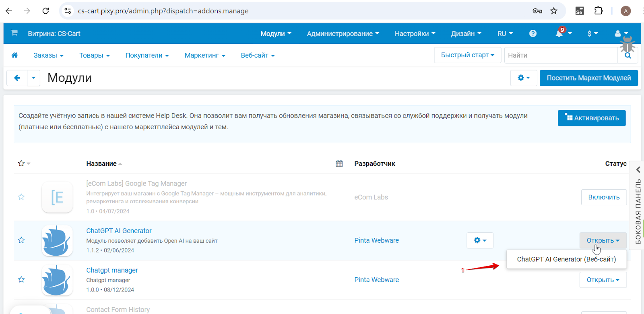Favorite the Google Tag Manager addon
The width and height of the screenshot is (644, 314).
coord(21,197)
